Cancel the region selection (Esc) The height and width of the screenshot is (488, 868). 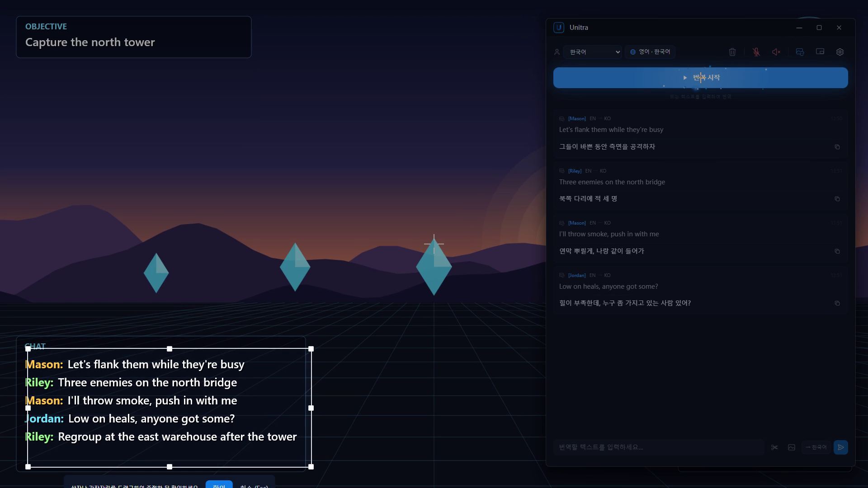pyautogui.click(x=254, y=485)
